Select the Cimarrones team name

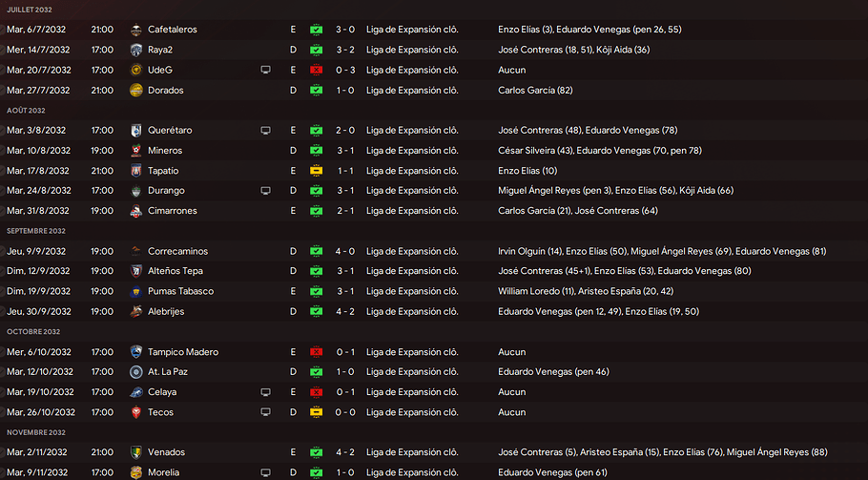coord(173,210)
